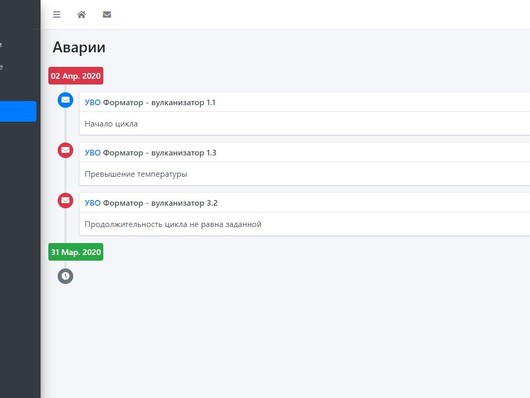
Task: Toggle the hamburger sidebar menu icon
Action: pyautogui.click(x=56, y=15)
